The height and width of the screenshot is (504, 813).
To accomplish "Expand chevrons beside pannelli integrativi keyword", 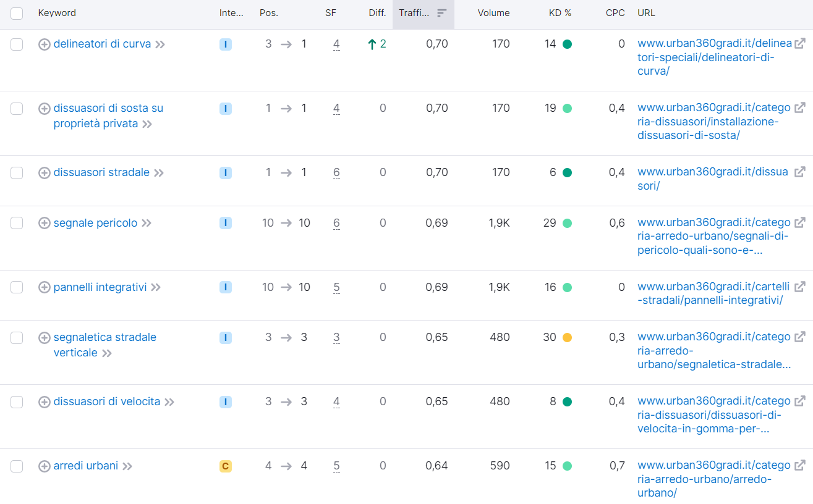I will (x=156, y=287).
